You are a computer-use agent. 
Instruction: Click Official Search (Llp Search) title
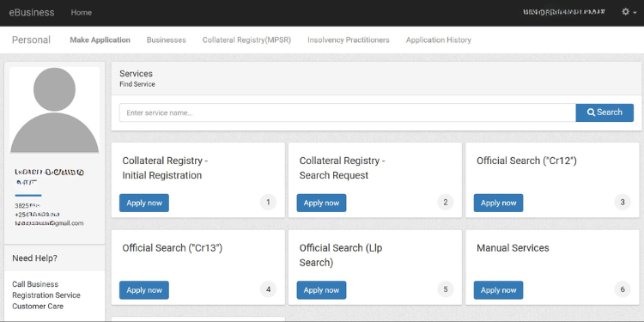pyautogui.click(x=341, y=255)
